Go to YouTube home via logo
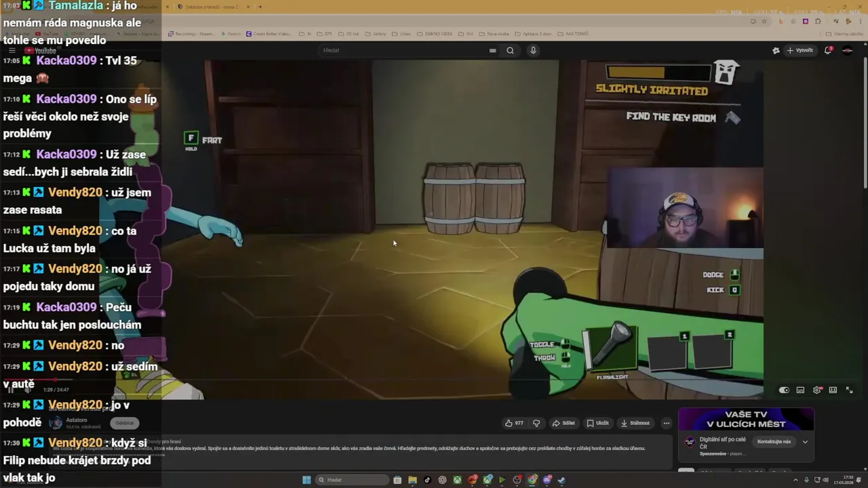This screenshot has height=488, width=868. [x=41, y=51]
